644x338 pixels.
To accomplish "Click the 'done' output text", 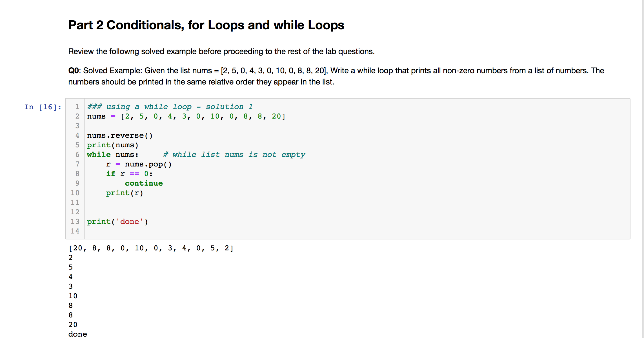I will pos(77,334).
